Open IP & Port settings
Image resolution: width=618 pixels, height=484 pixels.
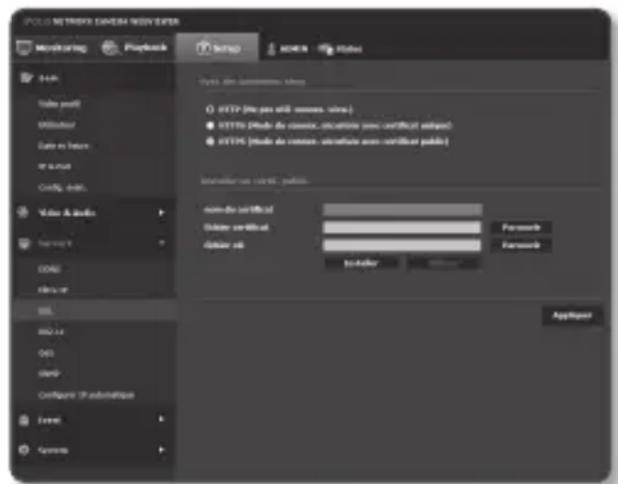tap(54, 166)
